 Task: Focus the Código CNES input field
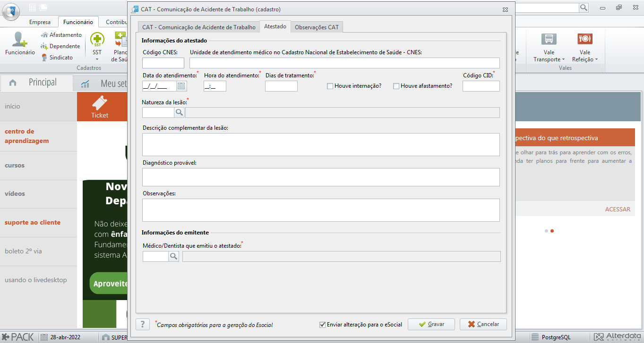(163, 63)
